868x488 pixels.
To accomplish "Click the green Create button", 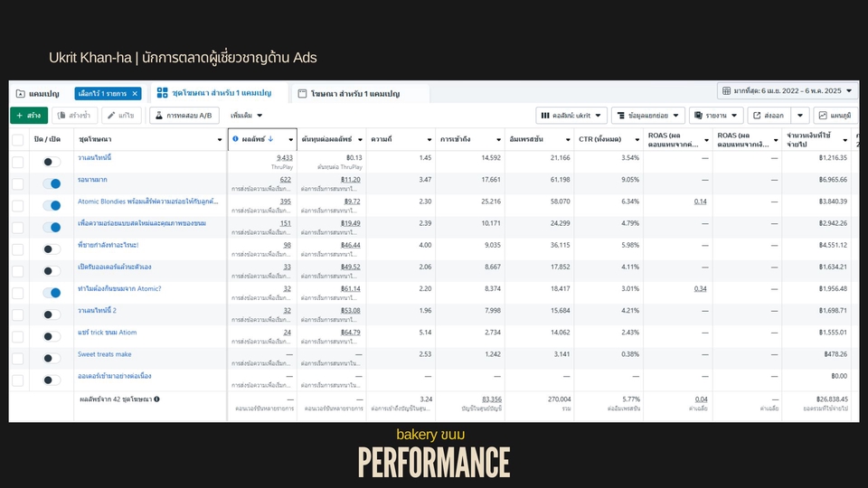I will (x=29, y=115).
